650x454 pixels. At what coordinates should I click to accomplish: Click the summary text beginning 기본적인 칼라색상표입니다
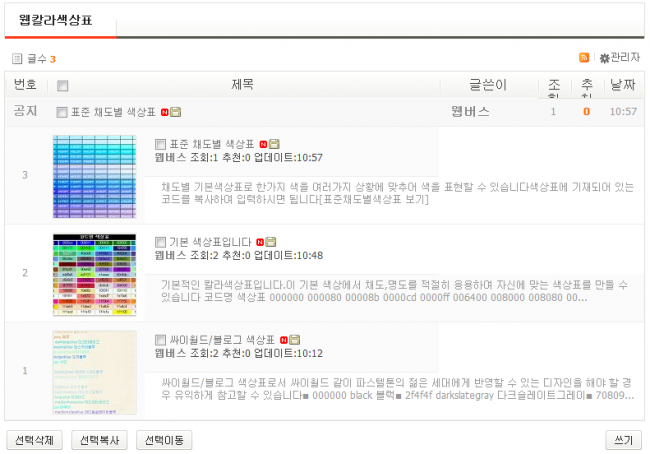394,291
